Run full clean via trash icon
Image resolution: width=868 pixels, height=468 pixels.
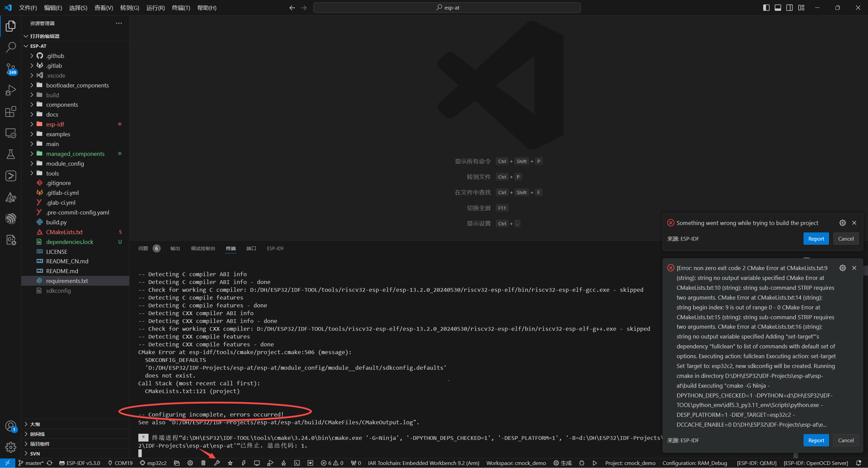click(203, 463)
